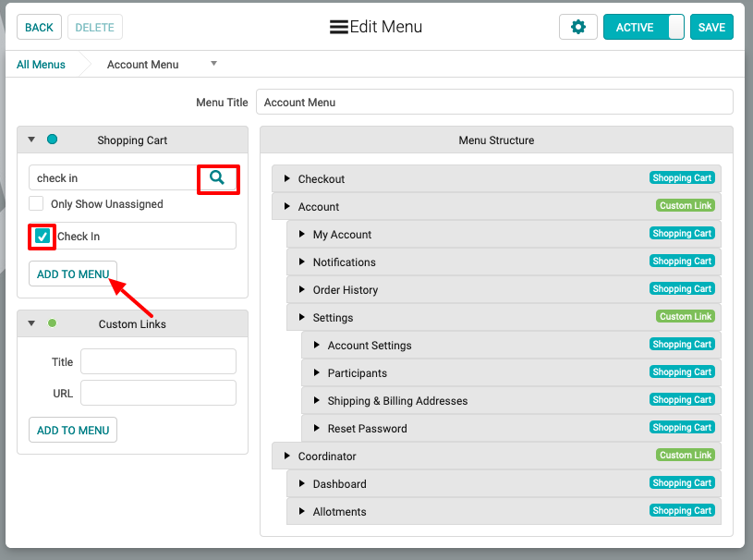Click the Menu Title input field

[494, 102]
